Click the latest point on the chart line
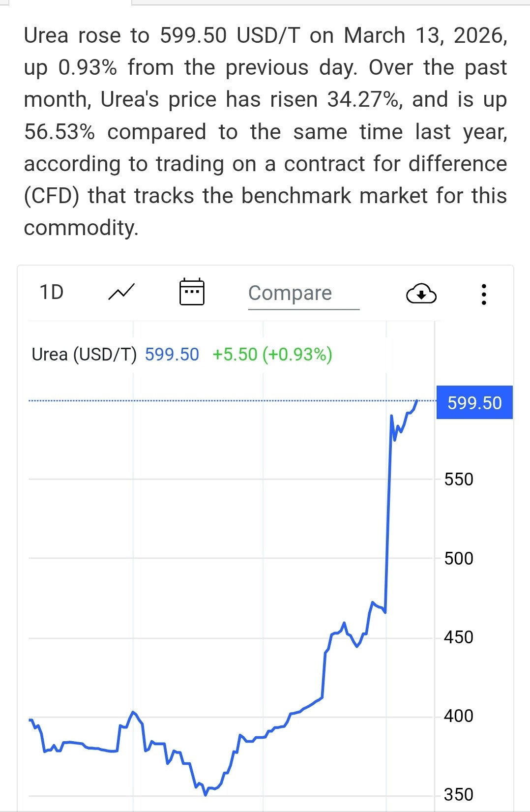 click(x=417, y=401)
